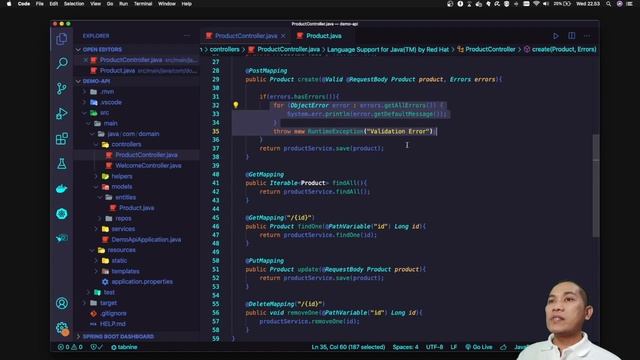Open the Source Control view
The image size is (640, 360).
click(x=62, y=88)
